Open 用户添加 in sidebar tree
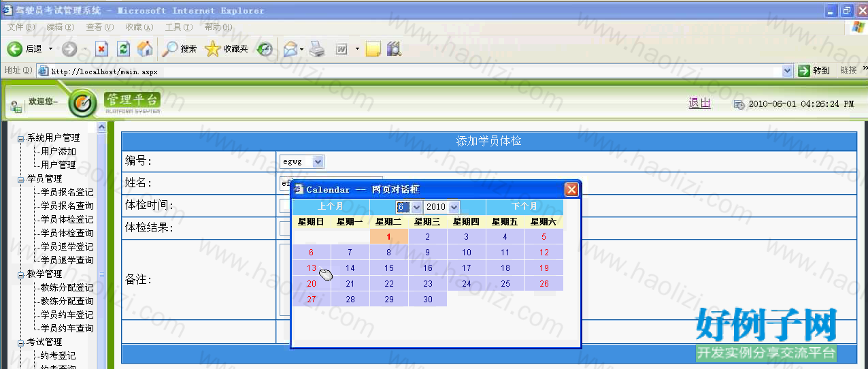Viewport: 868px width, 369px height. pyautogui.click(x=59, y=151)
